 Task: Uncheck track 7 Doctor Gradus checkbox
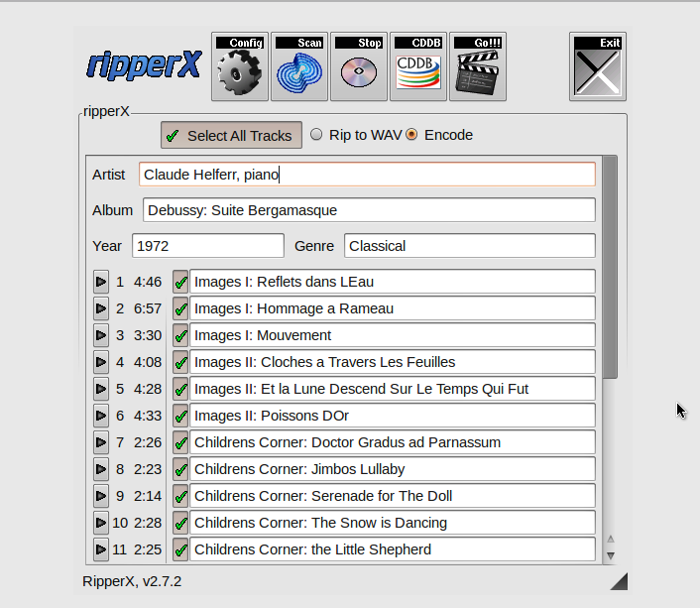click(x=180, y=442)
